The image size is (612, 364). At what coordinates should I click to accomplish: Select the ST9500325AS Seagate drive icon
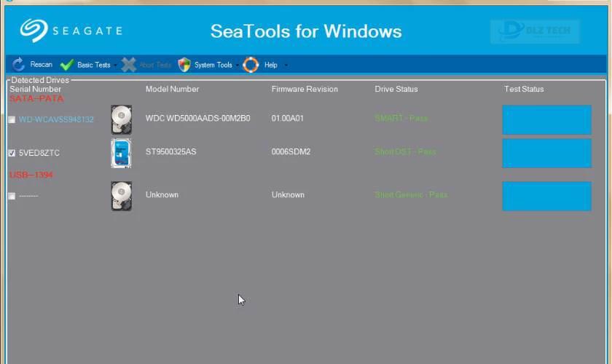[x=122, y=153]
